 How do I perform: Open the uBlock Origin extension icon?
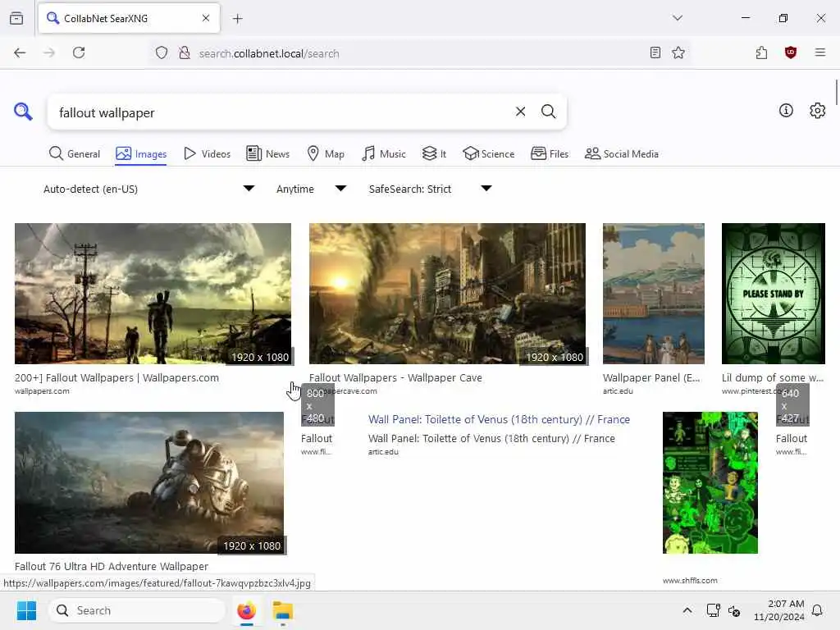click(x=790, y=52)
